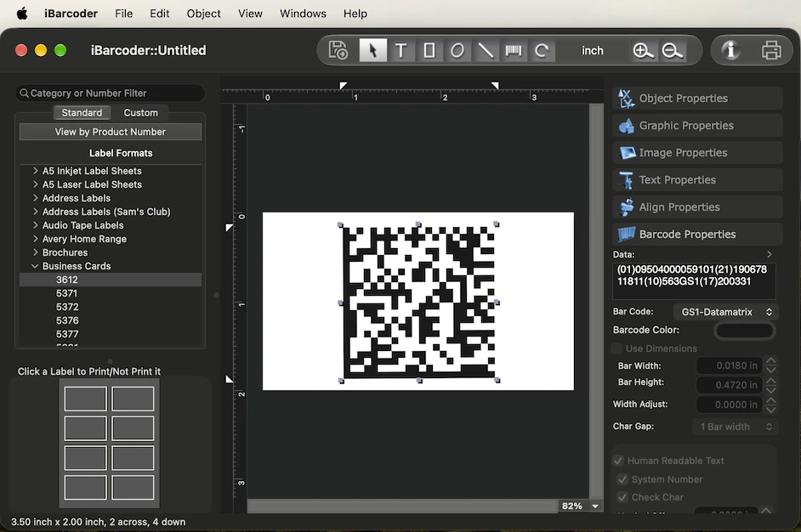Click the barcode Data text field
801x532 pixels.
(x=694, y=280)
